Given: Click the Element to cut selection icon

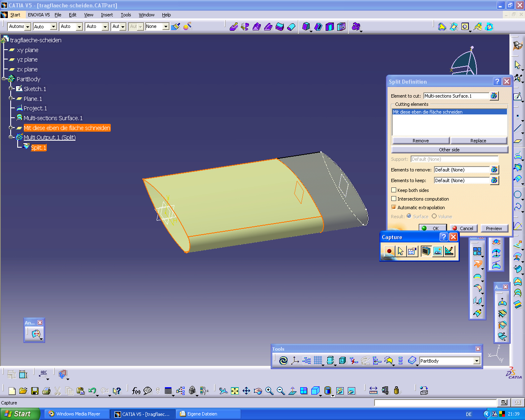Looking at the screenshot, I should [494, 96].
